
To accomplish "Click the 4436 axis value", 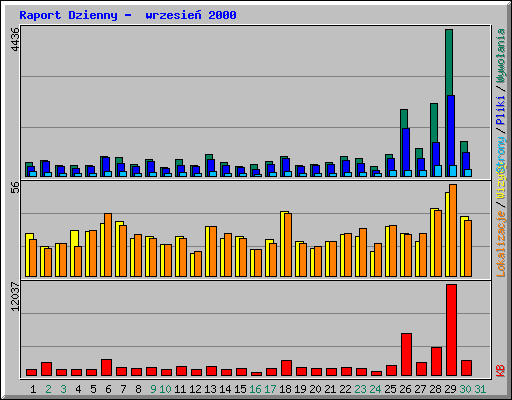I will coord(15,39).
